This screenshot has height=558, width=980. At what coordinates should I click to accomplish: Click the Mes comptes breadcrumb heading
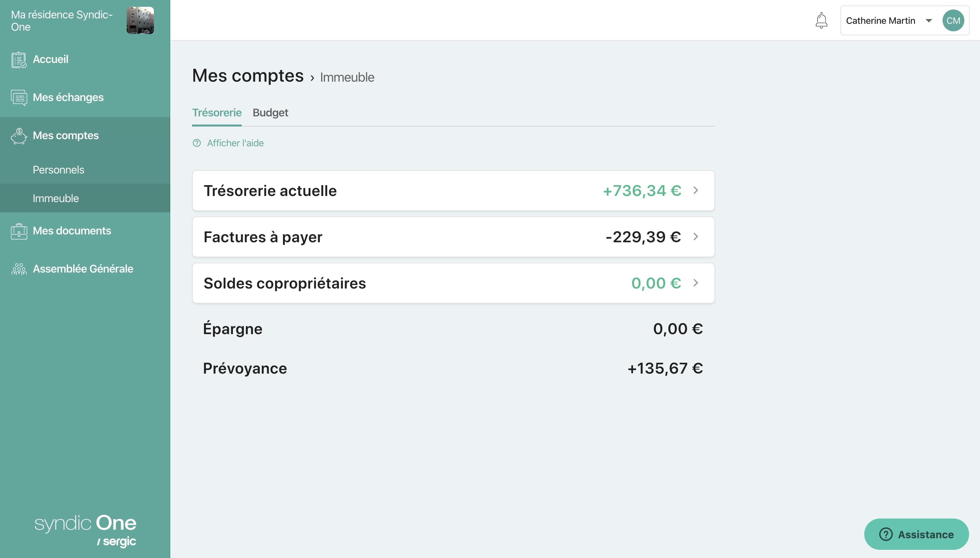(248, 76)
